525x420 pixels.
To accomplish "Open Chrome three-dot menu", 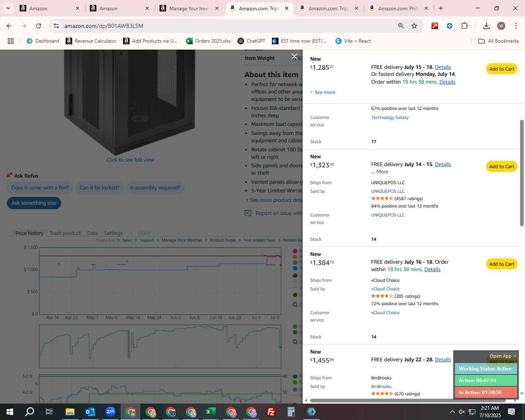I will click(x=516, y=26).
